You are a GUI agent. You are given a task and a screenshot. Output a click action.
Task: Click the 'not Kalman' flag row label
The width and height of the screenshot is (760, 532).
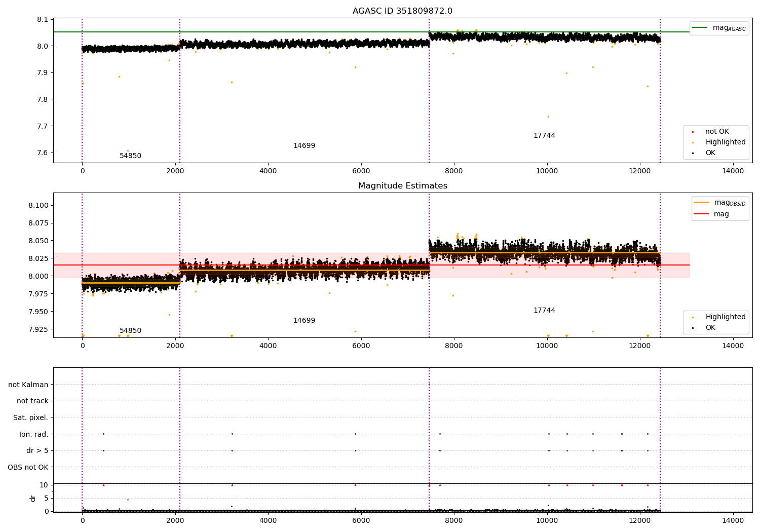(28, 385)
